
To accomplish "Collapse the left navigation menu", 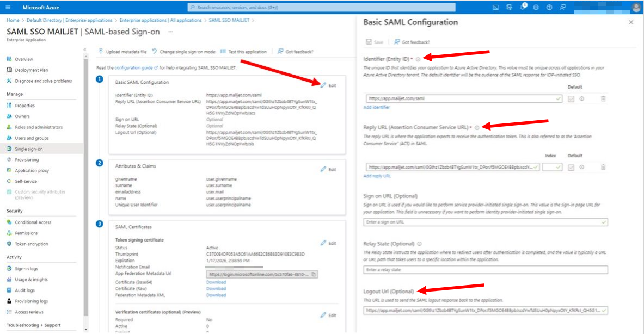I will point(85,50).
